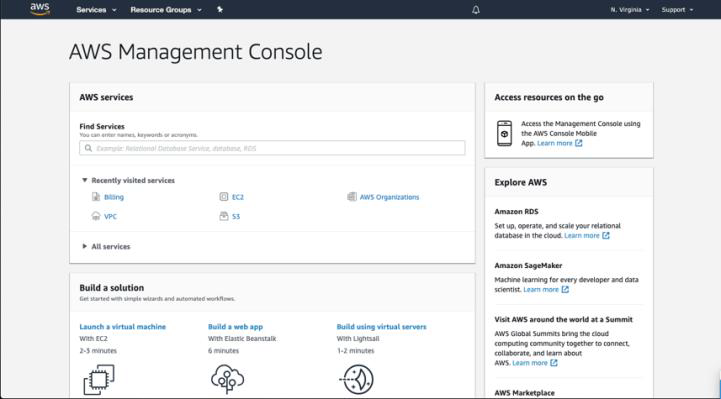
Task: Click the 'Amazon SageMaker' heading
Action: (x=528, y=265)
